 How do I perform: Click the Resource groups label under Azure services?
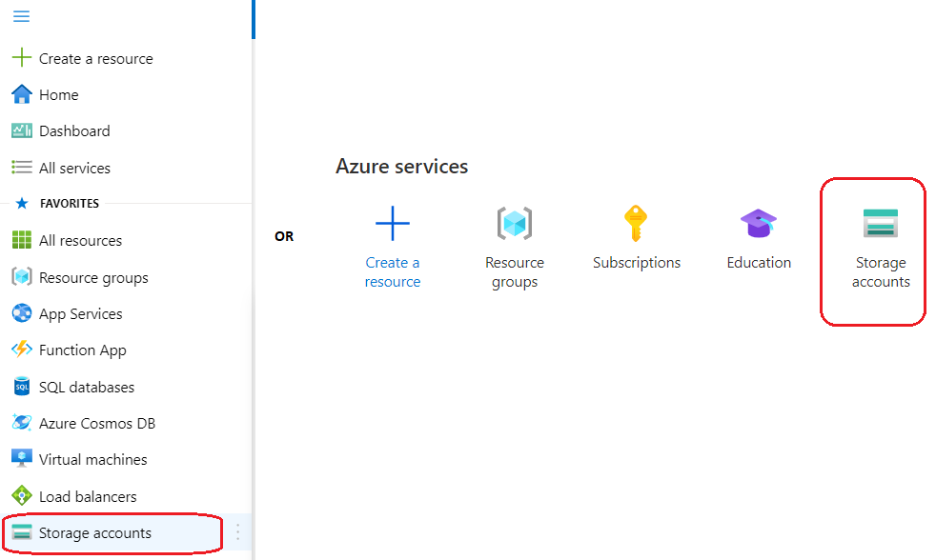tap(515, 272)
